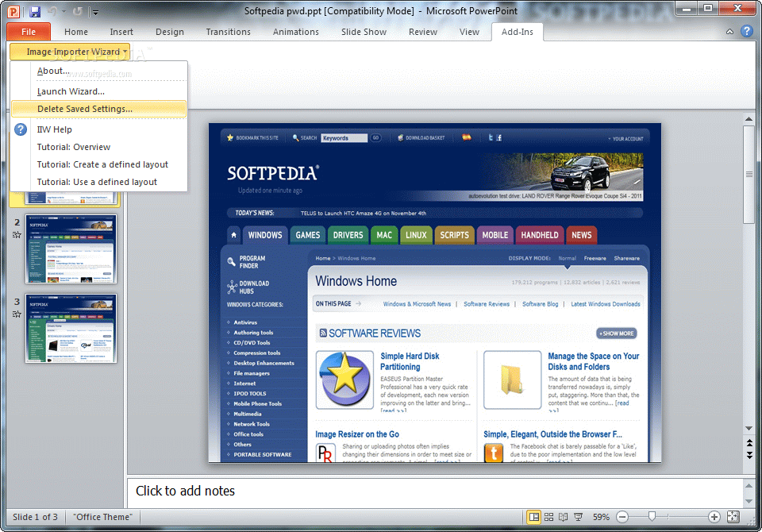Screen dimensions: 762x532
Task: Open the Design ribbon tab
Action: [170, 32]
